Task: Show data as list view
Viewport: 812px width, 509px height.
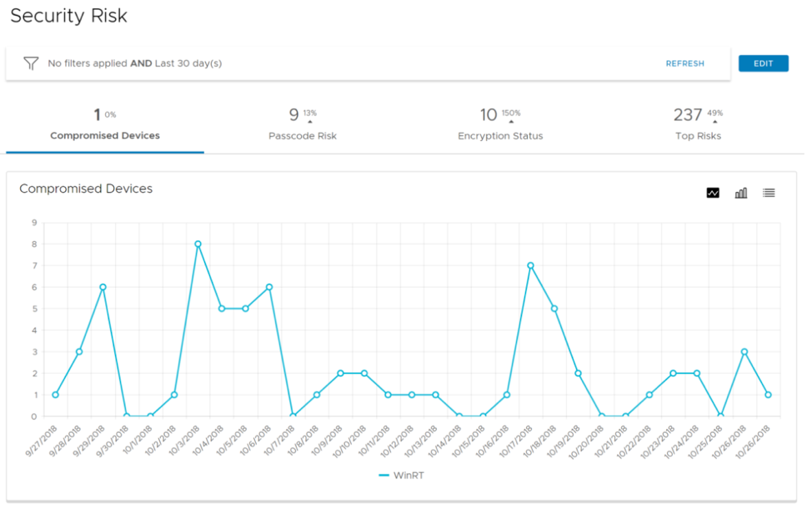Action: [x=769, y=193]
